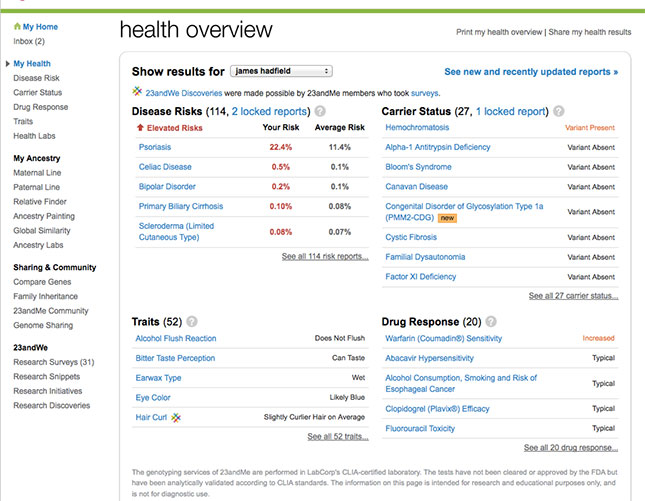Open Research Discoveries sidebar item

coord(51,405)
